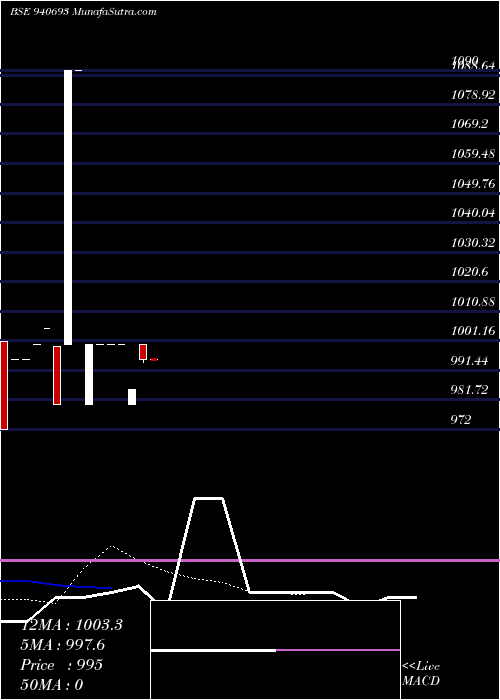Click the small white candle near 981.72
The height and width of the screenshot is (700, 500).
(132, 397)
